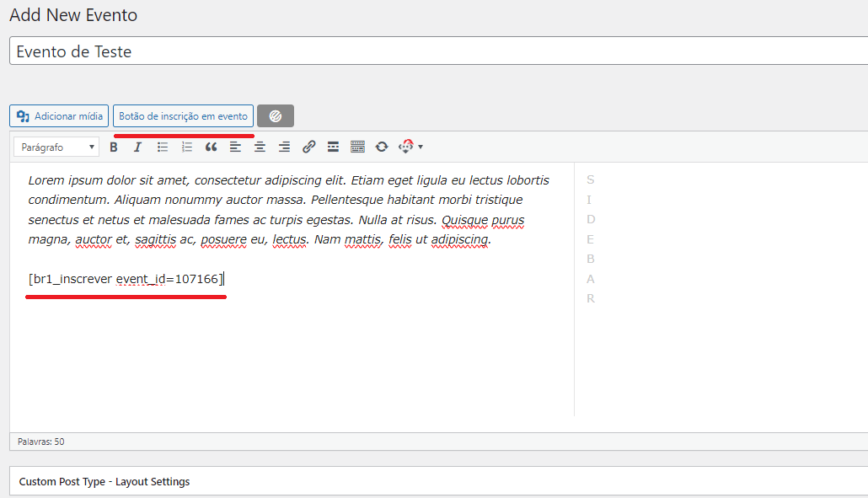
Task: Click the br1_inscrever shortcode text
Action: [x=126, y=279]
